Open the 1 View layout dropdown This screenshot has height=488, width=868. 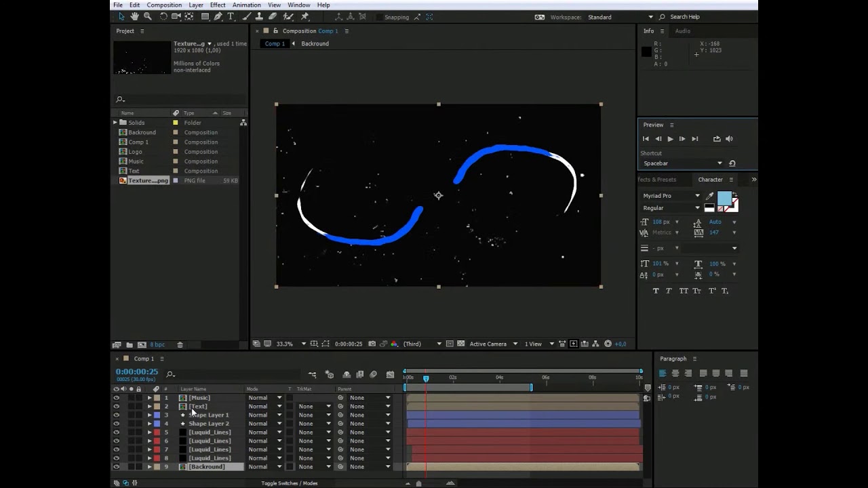(x=539, y=344)
